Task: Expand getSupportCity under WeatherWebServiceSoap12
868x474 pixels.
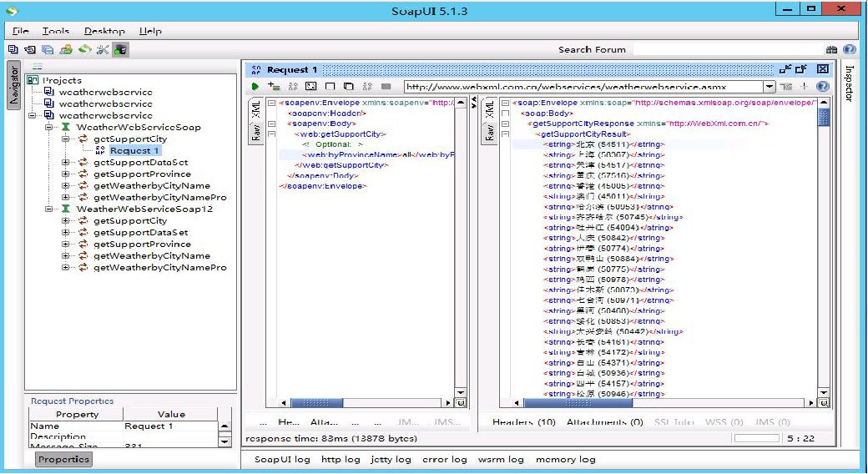Action: 66,220
